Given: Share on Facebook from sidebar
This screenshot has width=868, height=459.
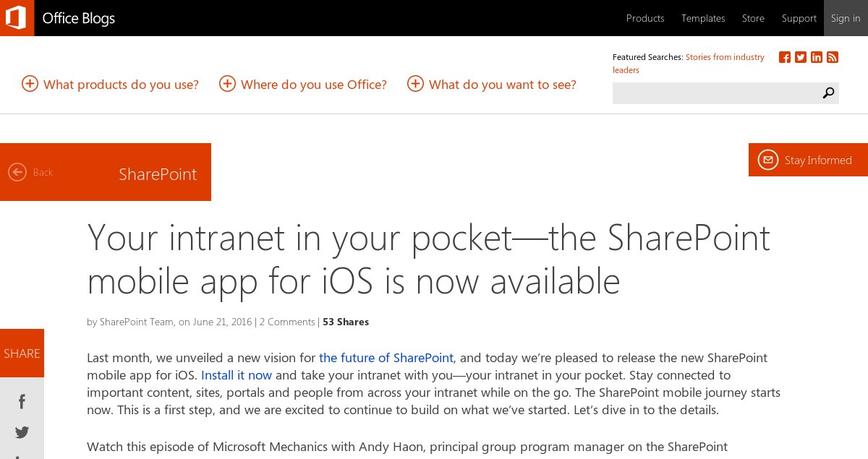Looking at the screenshot, I should tap(22, 402).
